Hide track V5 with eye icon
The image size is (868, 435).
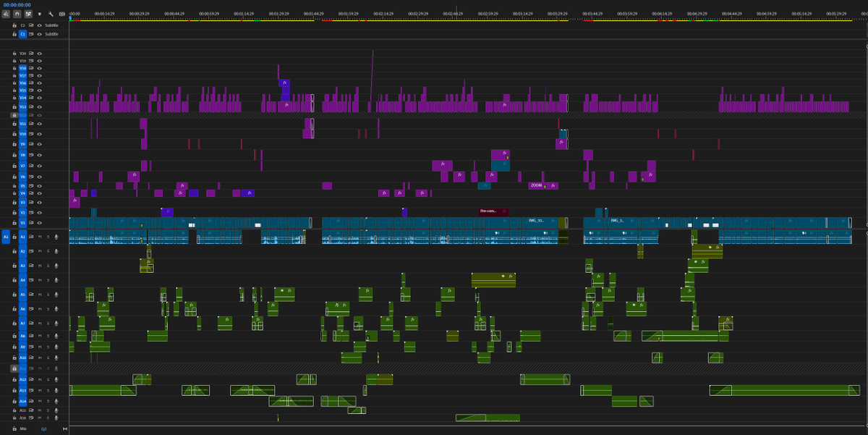pos(40,186)
